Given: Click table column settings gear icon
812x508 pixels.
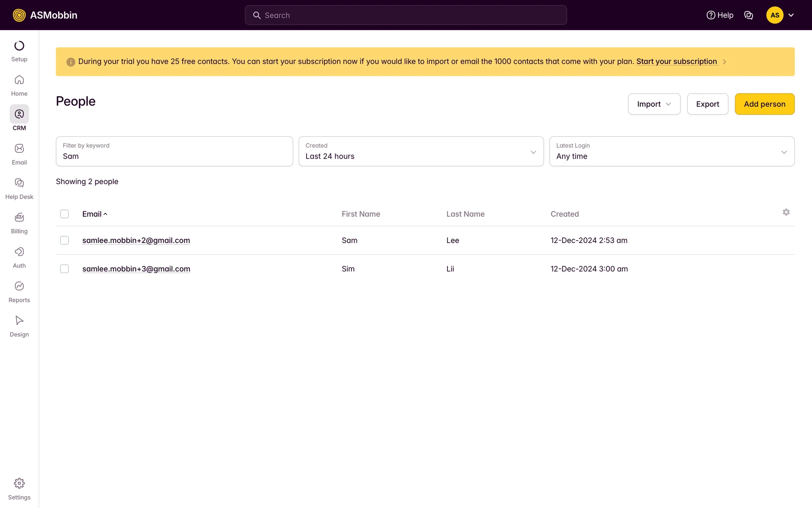Looking at the screenshot, I should [x=786, y=212].
